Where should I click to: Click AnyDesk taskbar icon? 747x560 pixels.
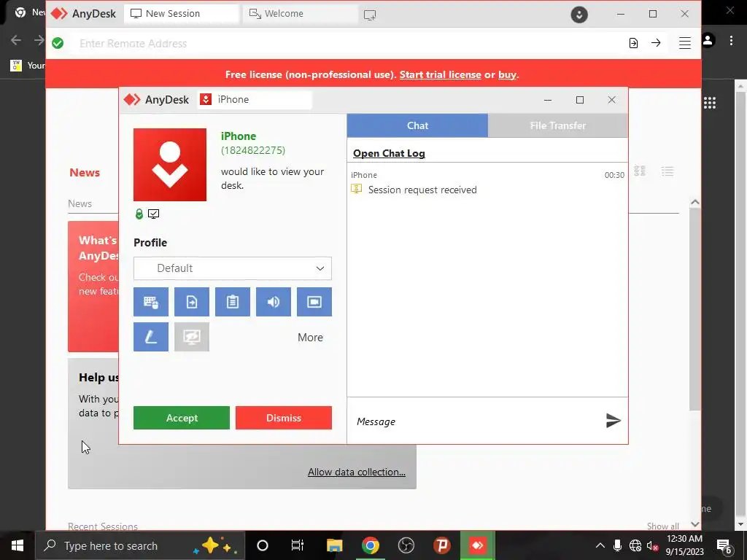click(x=477, y=545)
